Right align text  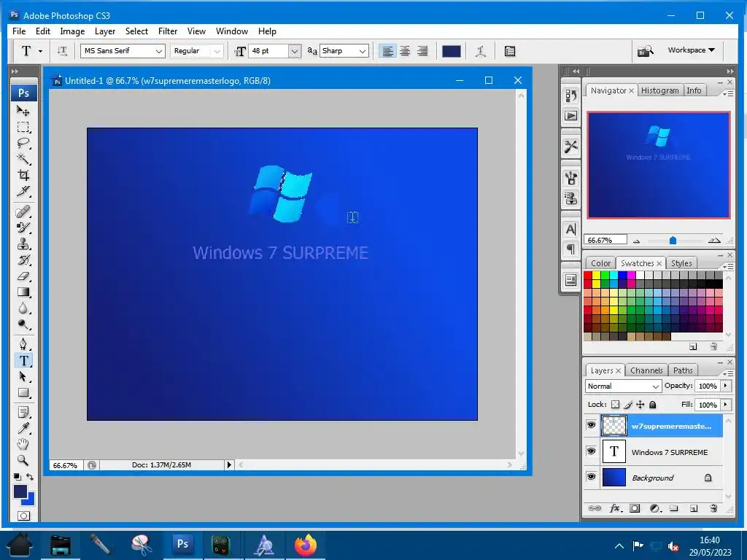pos(422,51)
